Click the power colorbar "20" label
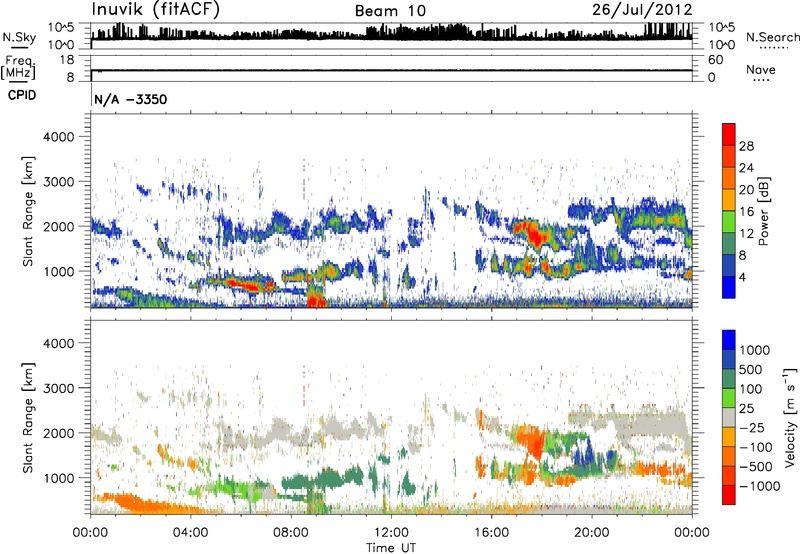This screenshot has width=800, height=554. pyautogui.click(x=746, y=190)
